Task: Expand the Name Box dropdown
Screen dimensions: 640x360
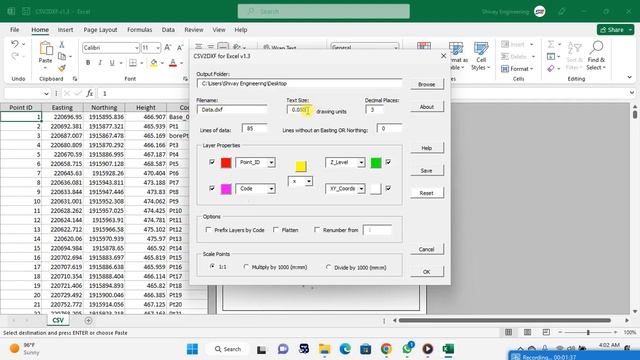Action: [46, 93]
